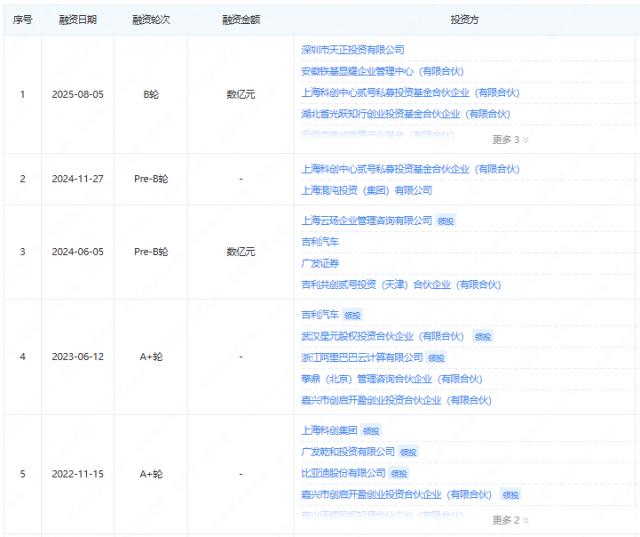
Task: Open 黎鼎（北京）管理咨询合伙企业 link
Action: point(392,379)
